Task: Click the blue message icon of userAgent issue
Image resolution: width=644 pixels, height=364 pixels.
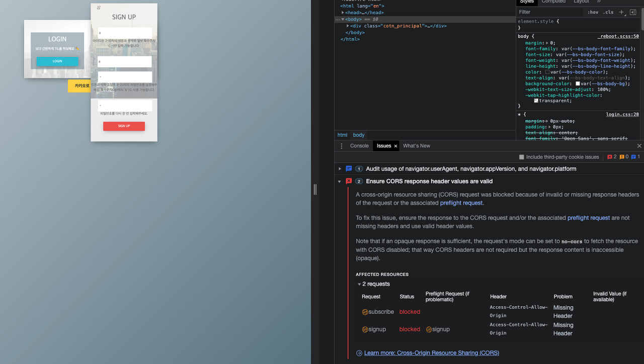Action: pos(349,169)
